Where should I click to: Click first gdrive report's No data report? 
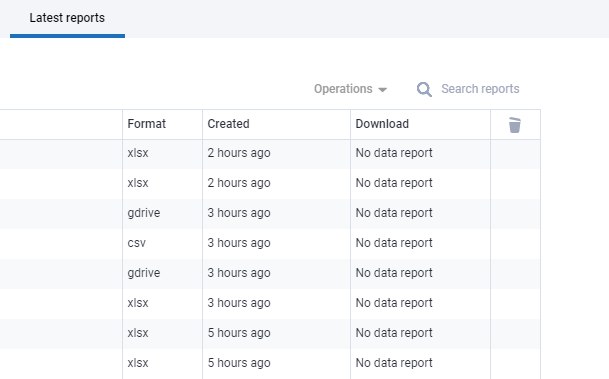pyautogui.click(x=394, y=213)
